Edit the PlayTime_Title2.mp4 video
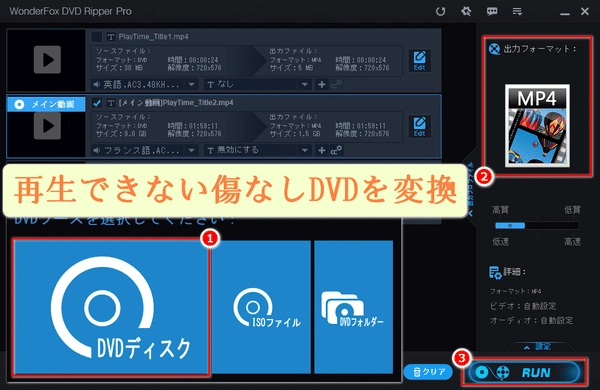Screen dimensions: 600x390 [420, 126]
